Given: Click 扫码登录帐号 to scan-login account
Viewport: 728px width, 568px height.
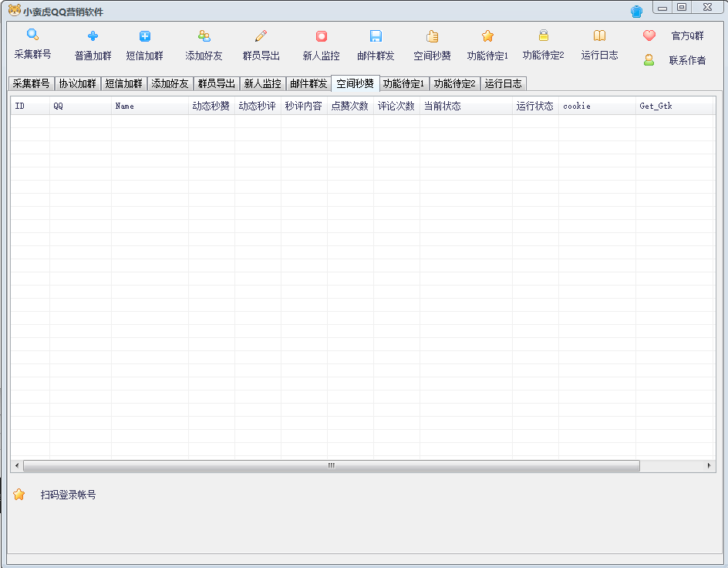Looking at the screenshot, I should tap(68, 495).
